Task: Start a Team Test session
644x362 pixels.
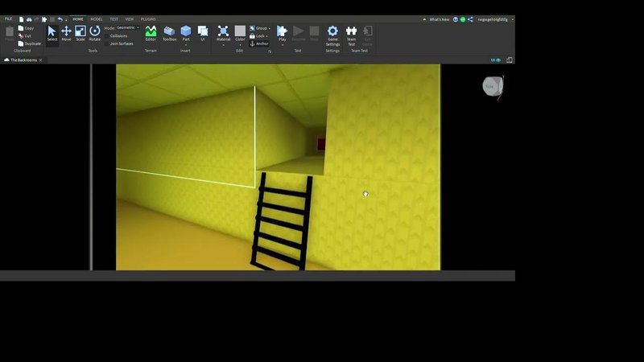Action: 351,35
